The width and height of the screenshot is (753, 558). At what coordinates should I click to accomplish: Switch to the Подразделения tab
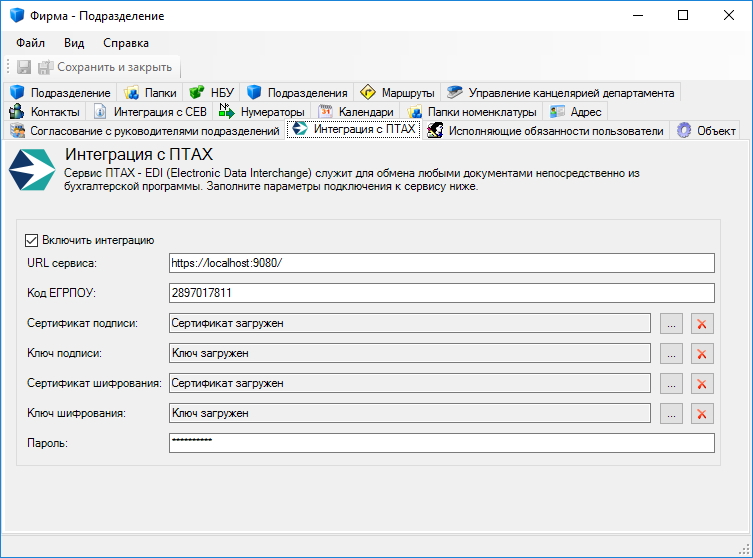(x=297, y=92)
